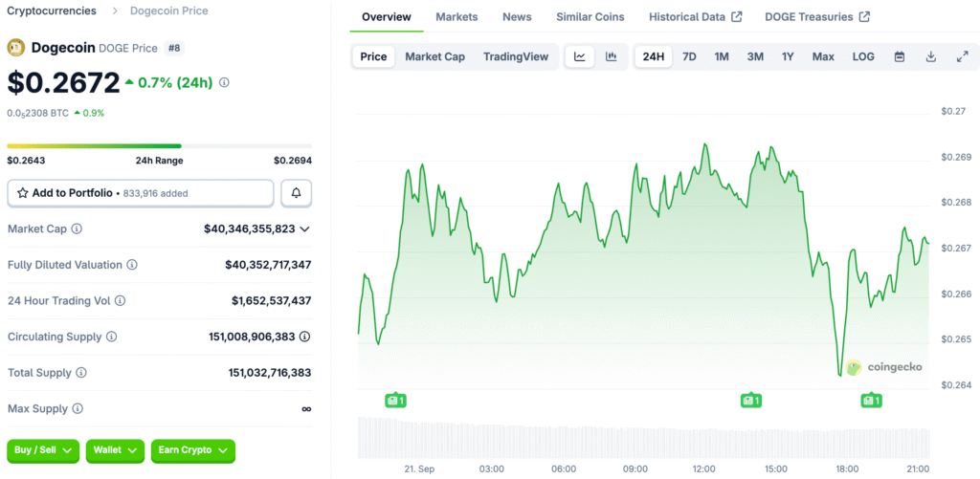Image resolution: width=980 pixels, height=479 pixels.
Task: Open the Buy / Sell dropdown
Action: tap(43, 450)
